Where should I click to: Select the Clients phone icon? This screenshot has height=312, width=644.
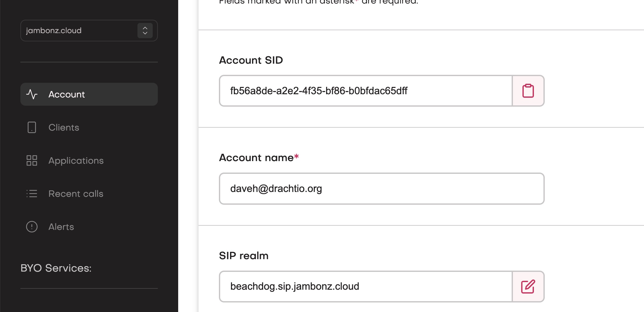[x=32, y=127]
